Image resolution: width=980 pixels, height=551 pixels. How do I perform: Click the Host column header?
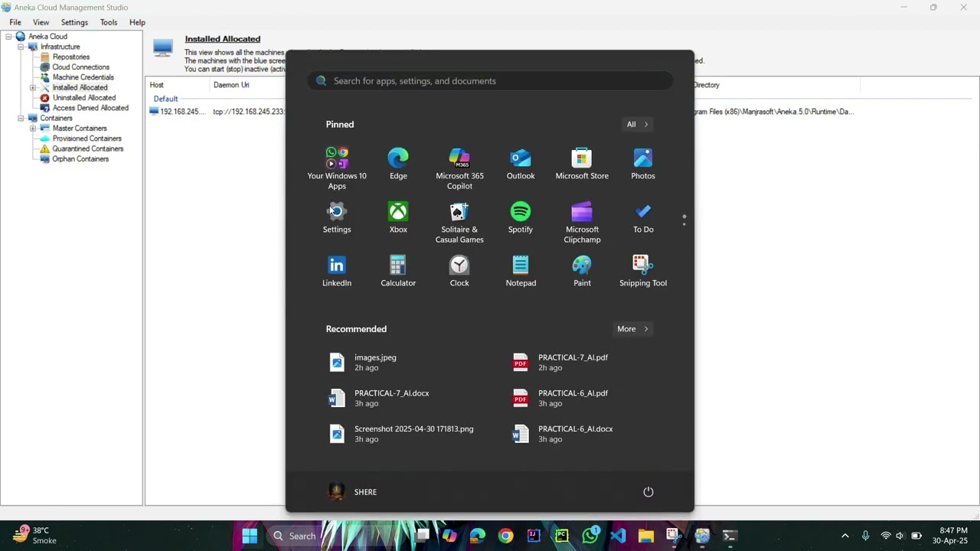(x=178, y=85)
